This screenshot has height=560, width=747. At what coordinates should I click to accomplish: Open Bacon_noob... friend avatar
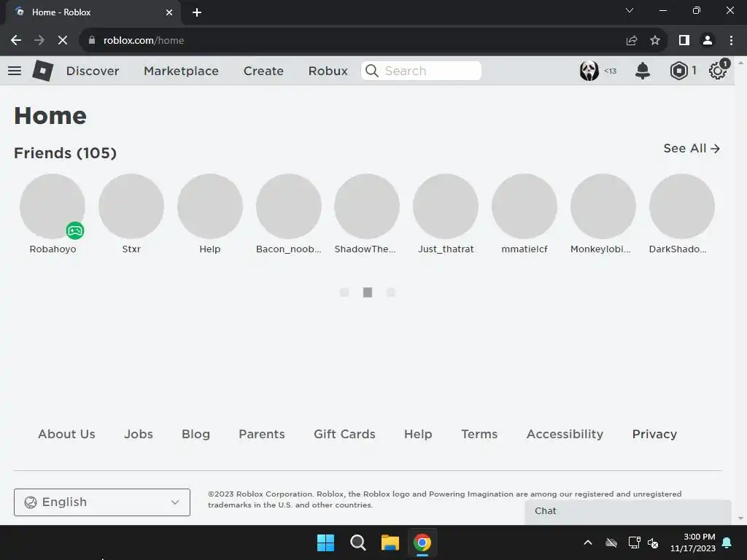[x=289, y=206]
